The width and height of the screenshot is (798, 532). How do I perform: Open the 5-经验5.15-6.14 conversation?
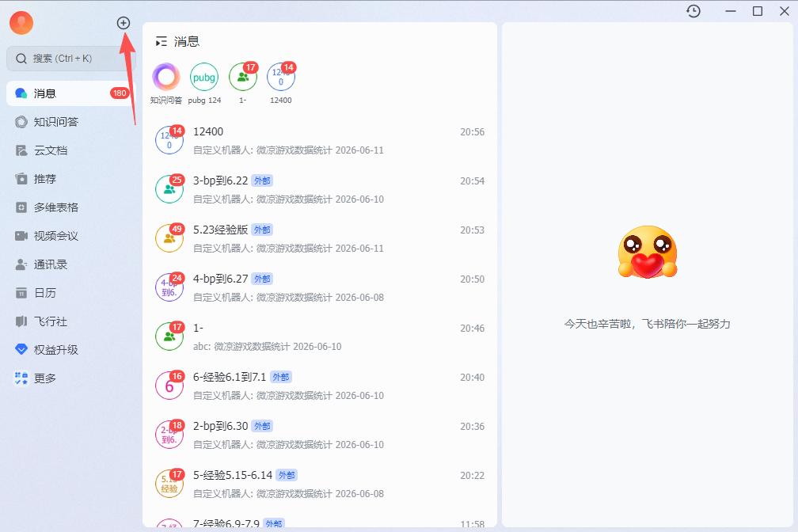point(320,484)
